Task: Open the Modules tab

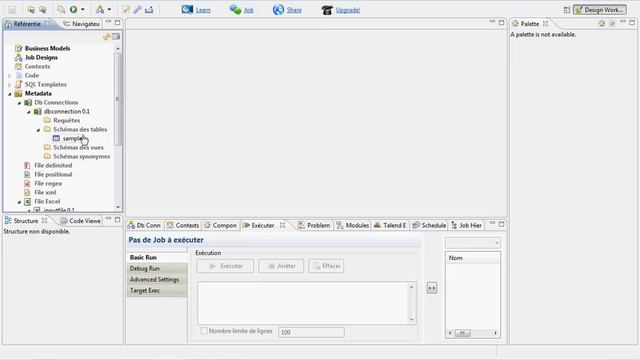Action: click(353, 225)
